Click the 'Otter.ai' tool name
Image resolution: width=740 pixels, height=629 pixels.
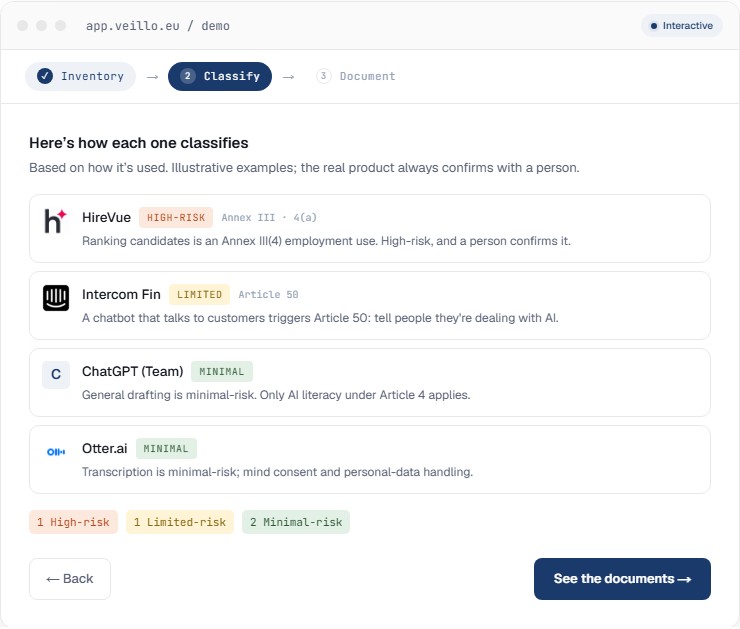[105, 448]
